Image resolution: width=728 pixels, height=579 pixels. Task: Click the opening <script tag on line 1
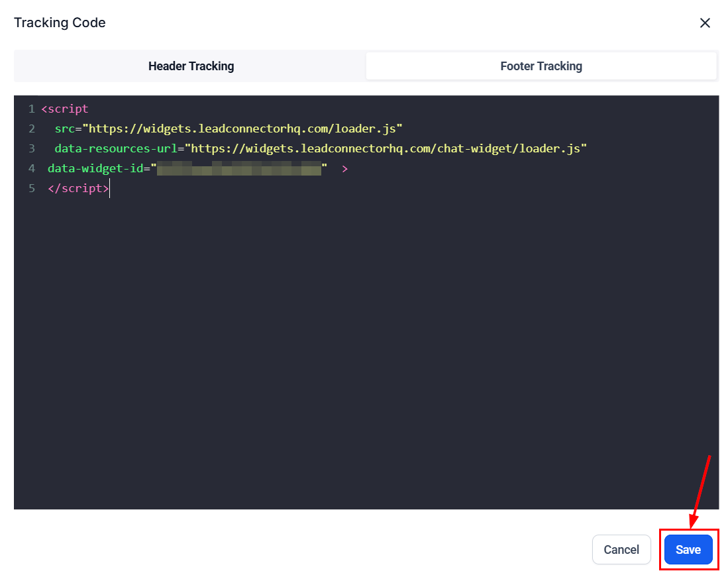[x=64, y=109]
